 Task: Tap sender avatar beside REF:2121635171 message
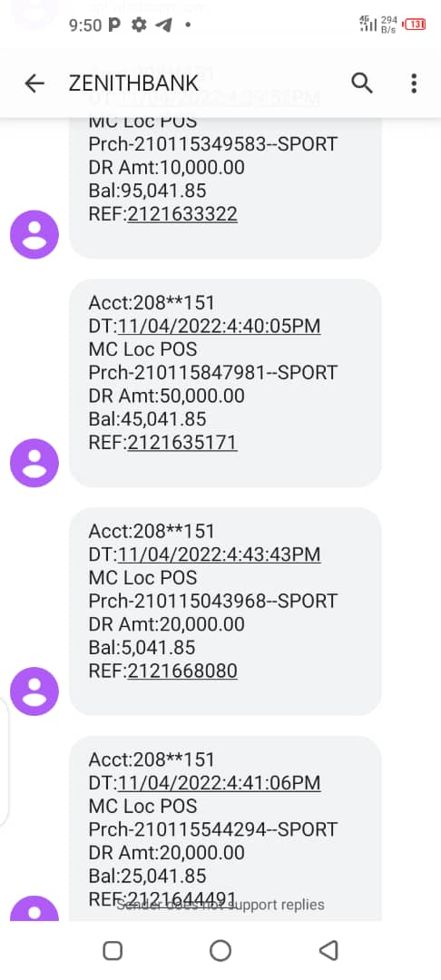pyautogui.click(x=34, y=463)
